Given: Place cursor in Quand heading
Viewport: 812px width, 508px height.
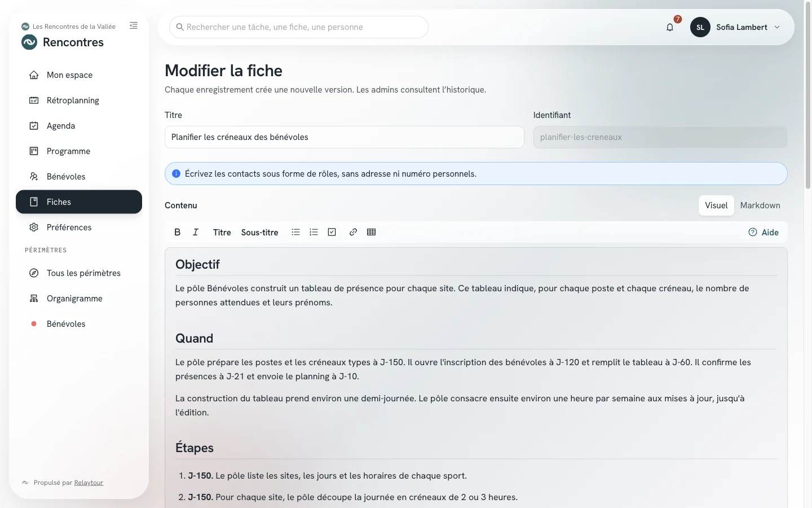Looking at the screenshot, I should pyautogui.click(x=195, y=338).
